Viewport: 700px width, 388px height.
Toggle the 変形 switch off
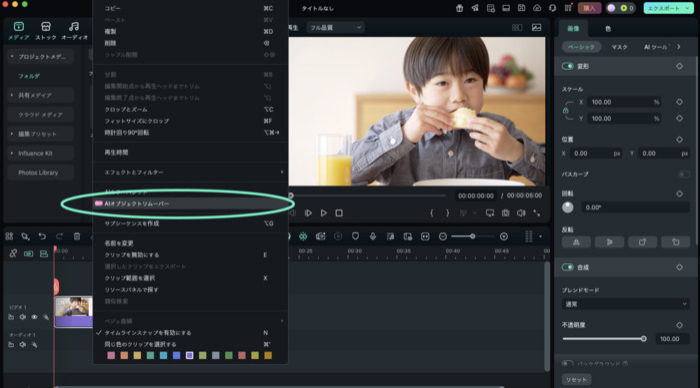[567, 66]
